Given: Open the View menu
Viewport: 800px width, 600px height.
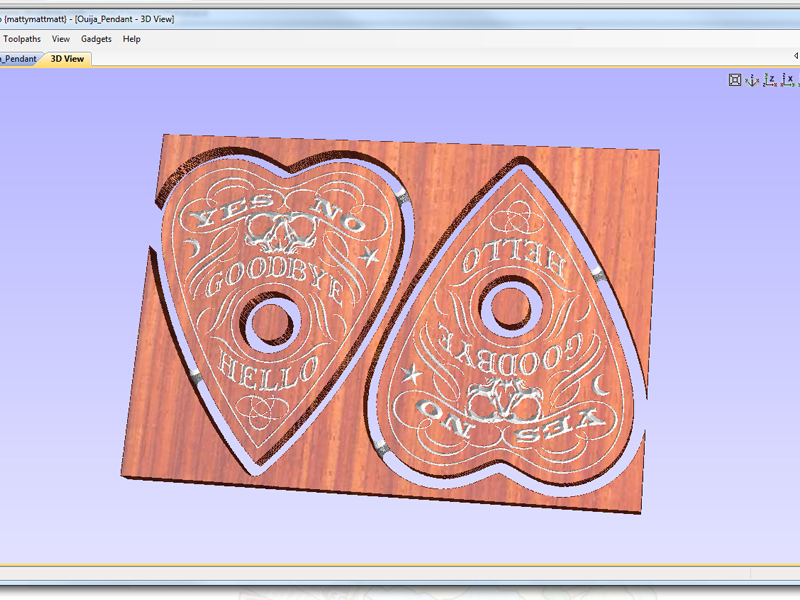Looking at the screenshot, I should click(61, 39).
